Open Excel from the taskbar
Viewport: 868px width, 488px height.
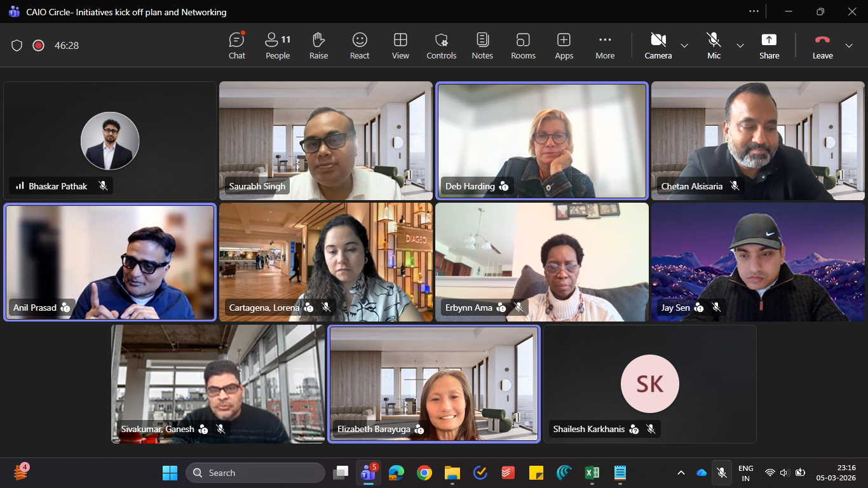tap(592, 473)
